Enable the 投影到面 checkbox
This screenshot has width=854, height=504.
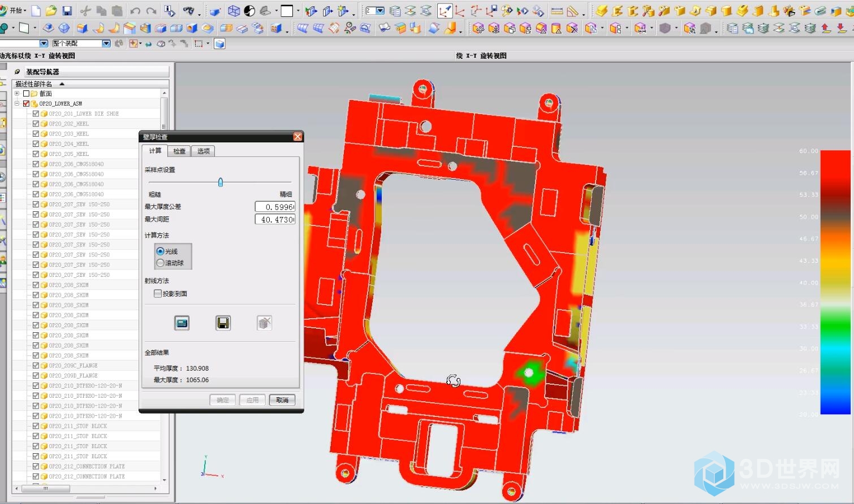[x=158, y=294]
